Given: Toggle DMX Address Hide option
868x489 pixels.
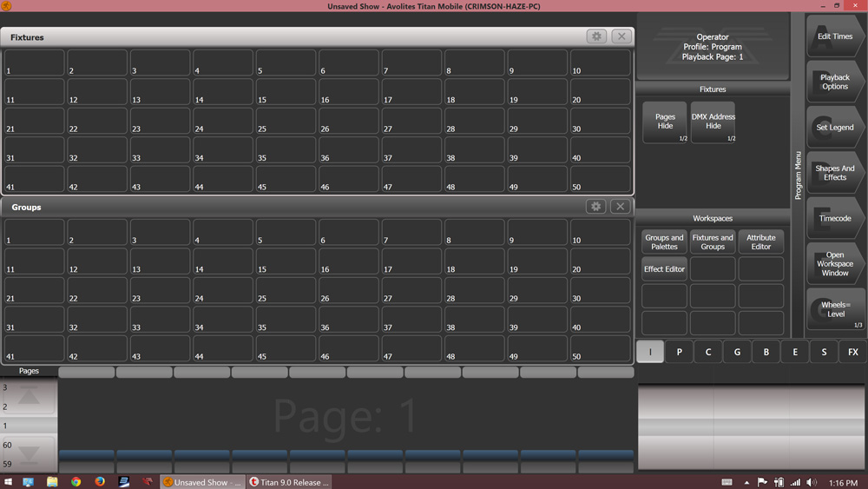Looking at the screenshot, I should [x=713, y=122].
